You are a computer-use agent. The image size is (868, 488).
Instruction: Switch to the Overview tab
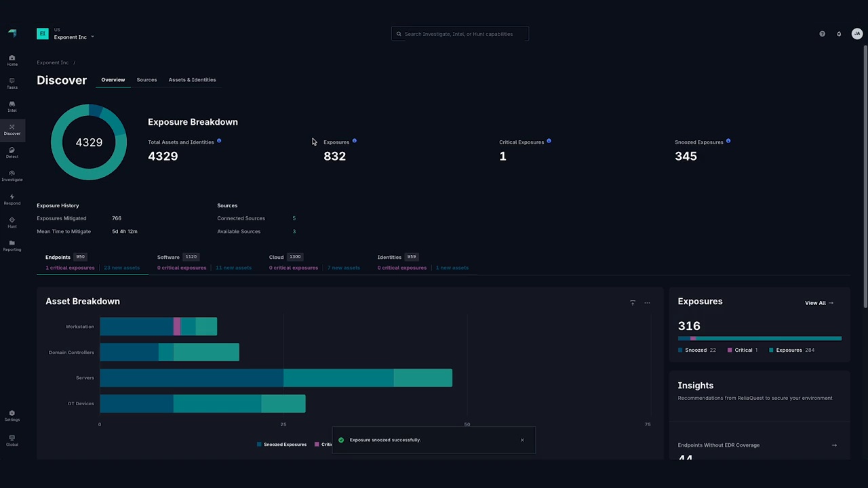coord(113,80)
